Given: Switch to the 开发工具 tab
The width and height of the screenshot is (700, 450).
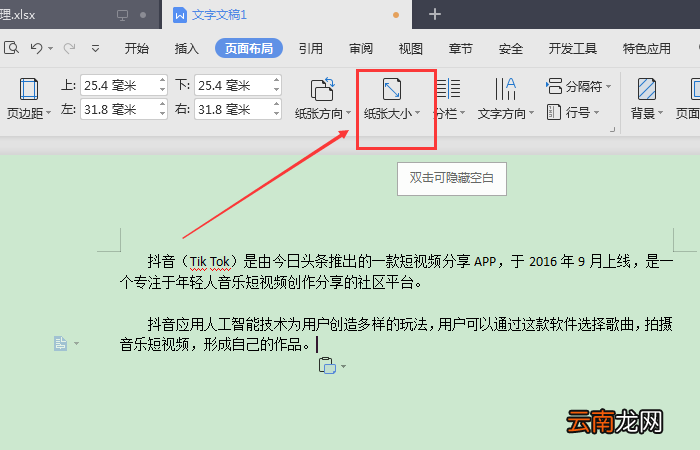Looking at the screenshot, I should pos(573,48).
